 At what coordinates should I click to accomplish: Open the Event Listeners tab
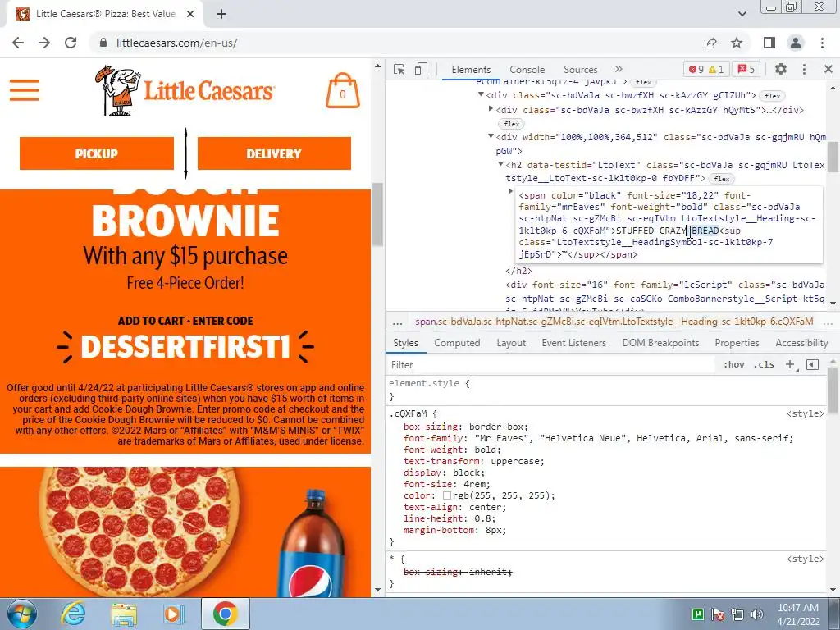(573, 343)
